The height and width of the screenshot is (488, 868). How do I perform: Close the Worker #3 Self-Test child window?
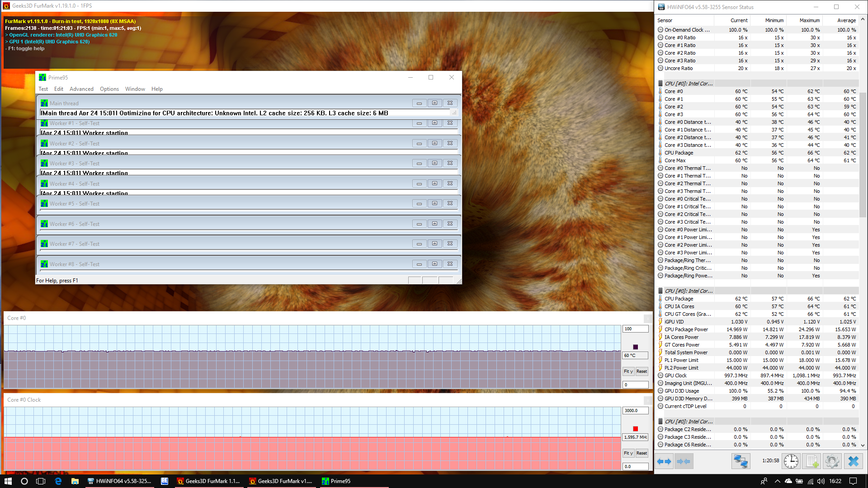[x=450, y=163]
